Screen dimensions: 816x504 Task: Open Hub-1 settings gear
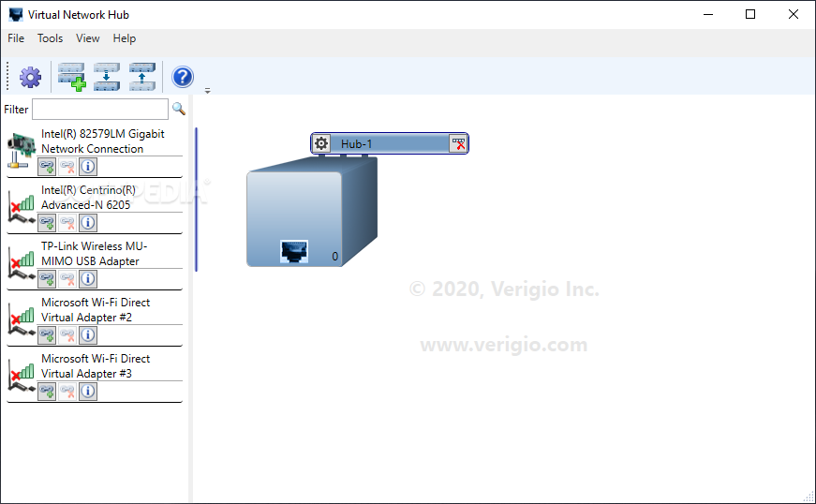(321, 143)
